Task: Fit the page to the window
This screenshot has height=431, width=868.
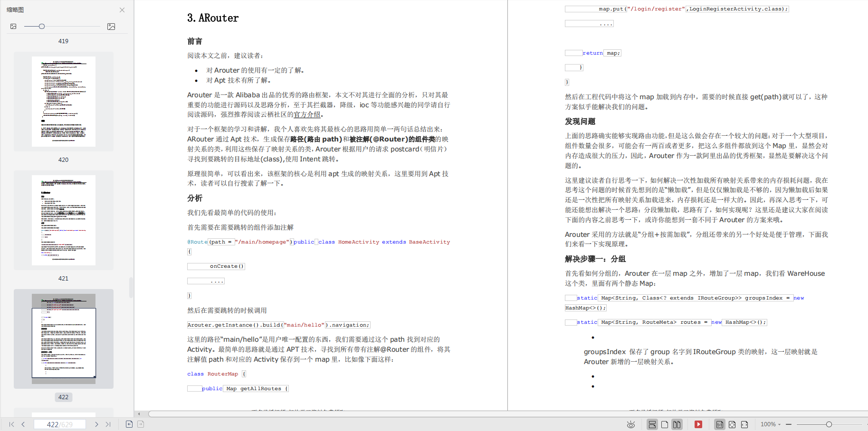Action: [732, 424]
